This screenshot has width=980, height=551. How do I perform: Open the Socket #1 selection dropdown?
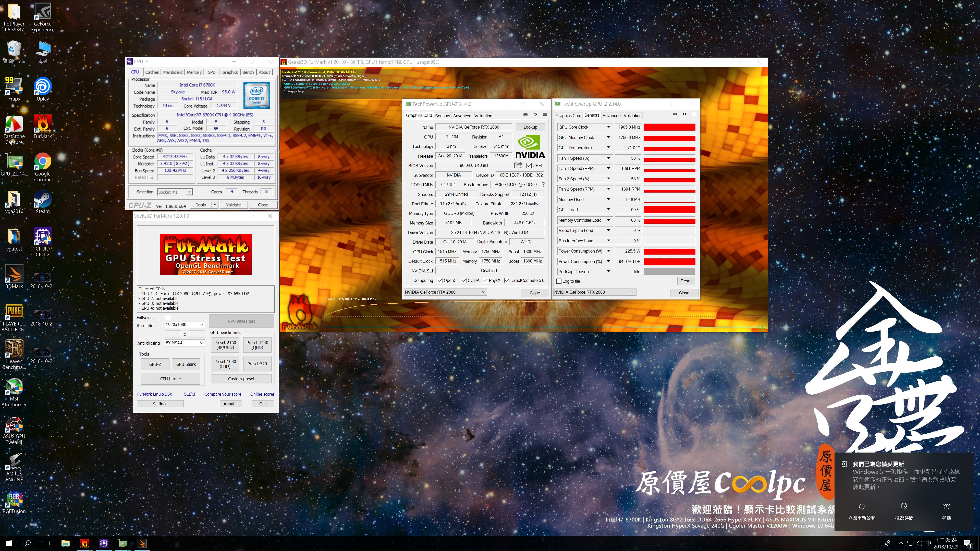coord(175,192)
